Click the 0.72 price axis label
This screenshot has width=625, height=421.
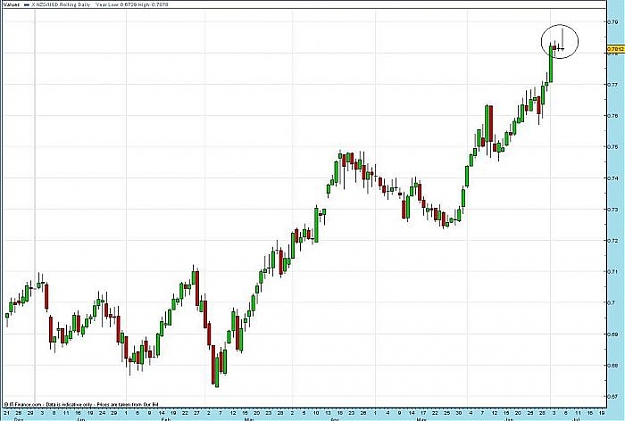point(613,240)
